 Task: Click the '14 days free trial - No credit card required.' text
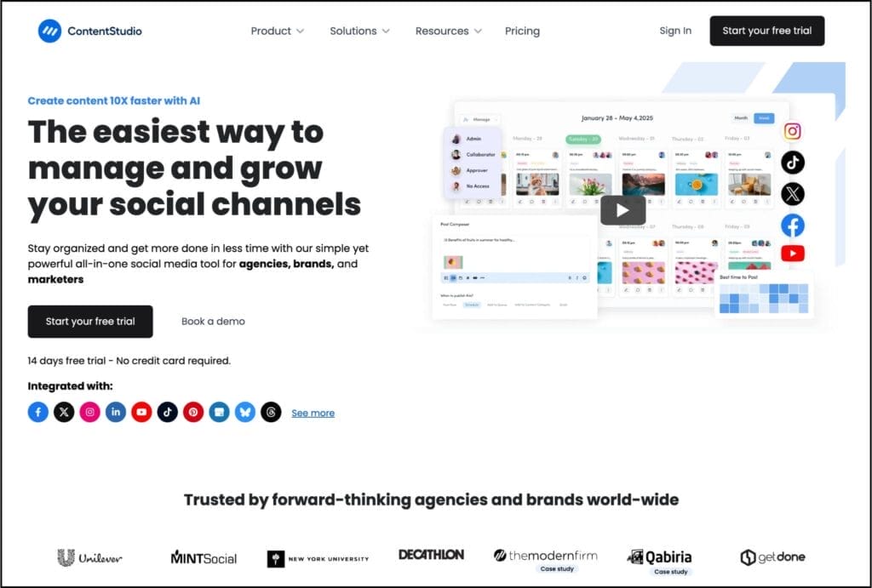tap(129, 361)
